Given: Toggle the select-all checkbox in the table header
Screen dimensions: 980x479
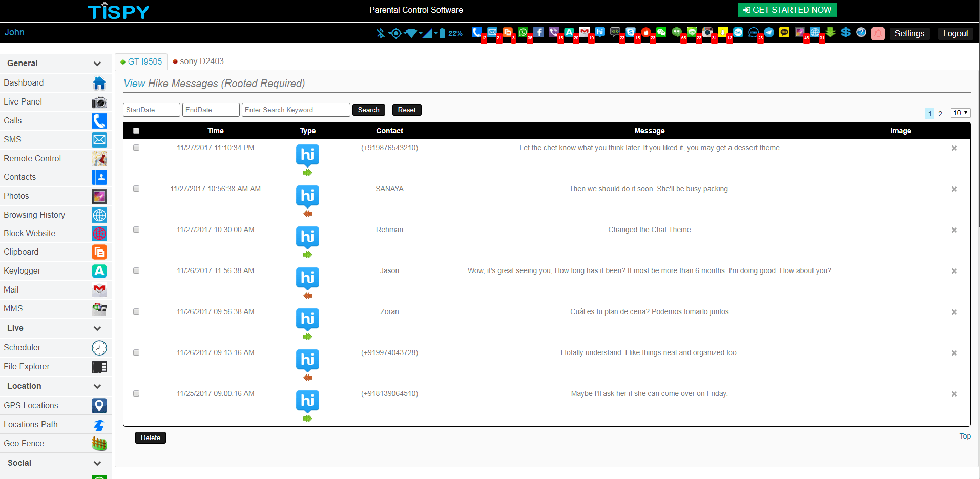Looking at the screenshot, I should coord(136,131).
